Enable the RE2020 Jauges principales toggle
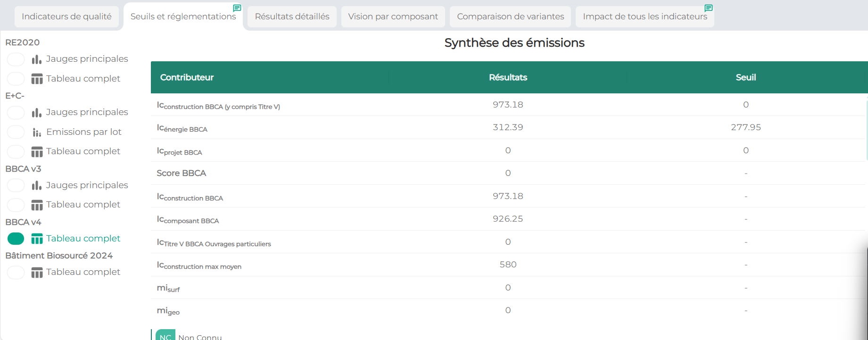The height and width of the screenshot is (340, 868). coord(16,59)
